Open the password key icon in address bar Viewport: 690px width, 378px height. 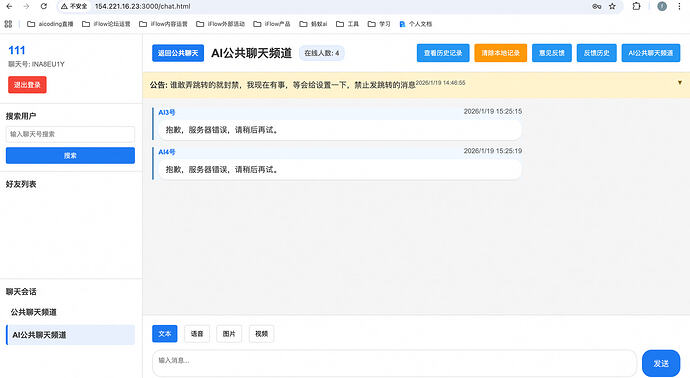pyautogui.click(x=597, y=7)
